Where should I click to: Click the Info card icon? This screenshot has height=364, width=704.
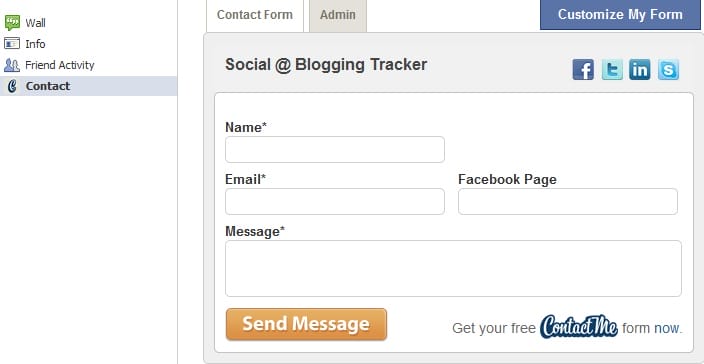point(12,44)
